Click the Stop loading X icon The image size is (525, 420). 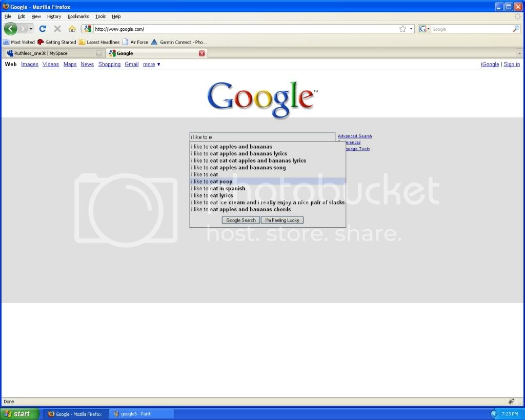coord(57,29)
